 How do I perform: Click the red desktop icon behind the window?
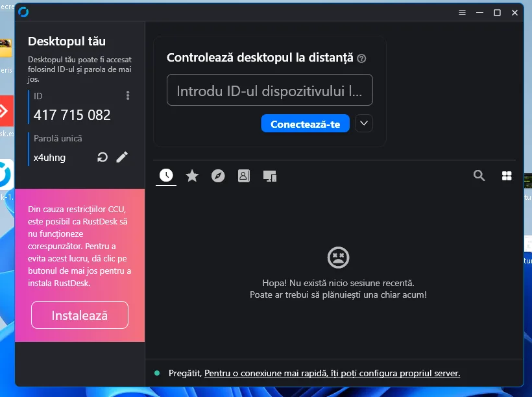[x=6, y=111]
